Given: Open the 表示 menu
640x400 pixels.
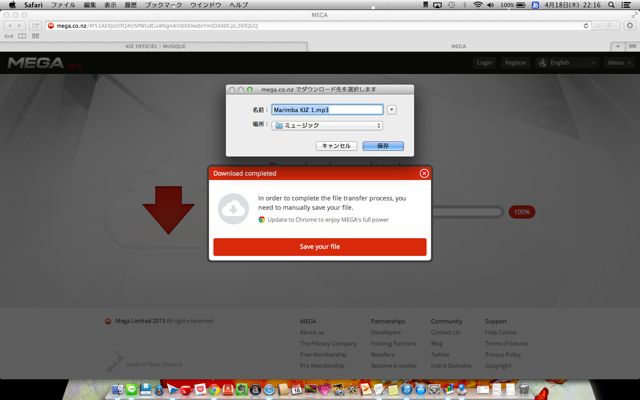Looking at the screenshot, I should (110, 5).
